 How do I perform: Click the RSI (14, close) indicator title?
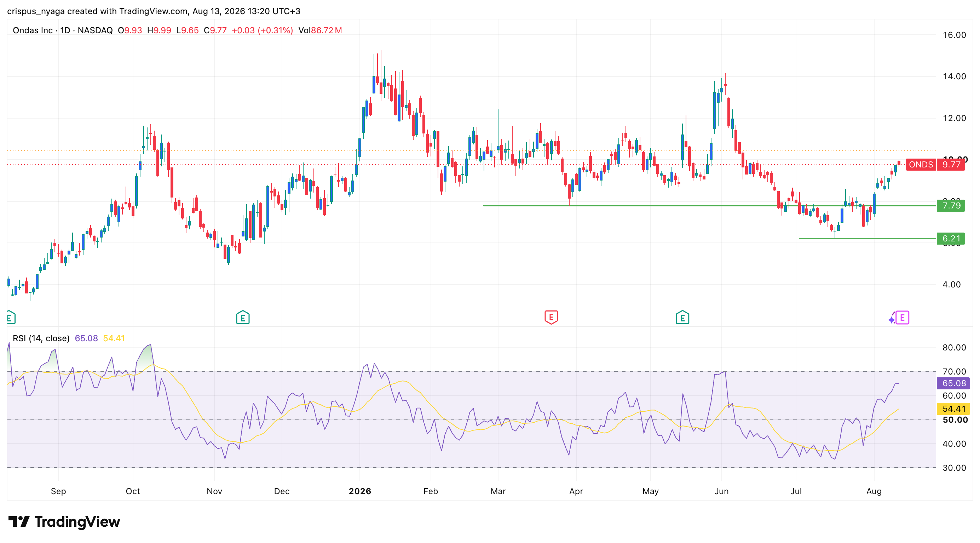(x=41, y=338)
